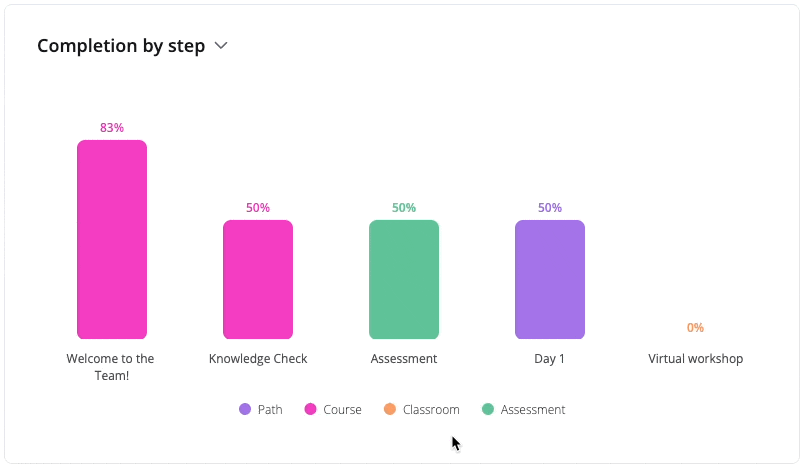Viewport: 800px width, 468px height.
Task: Select the Welcome to the Team! bar
Action: (x=112, y=240)
